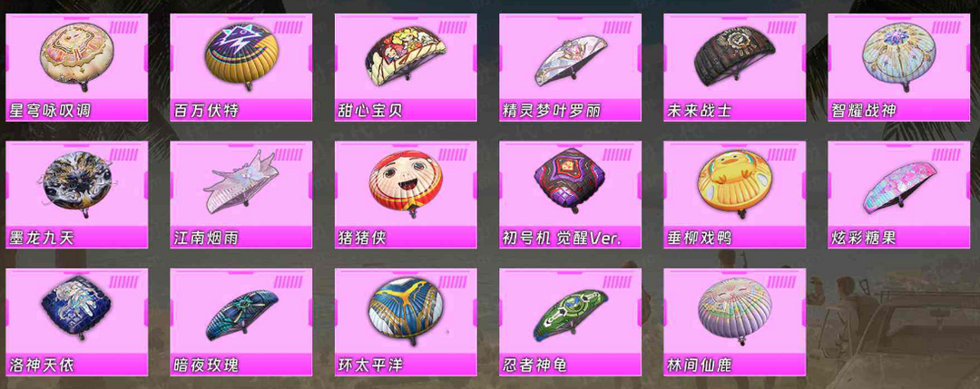Viewport: 980px width, 389px height.
Task: Click the 星穹咏叹调 name label
Action: [x=50, y=112]
